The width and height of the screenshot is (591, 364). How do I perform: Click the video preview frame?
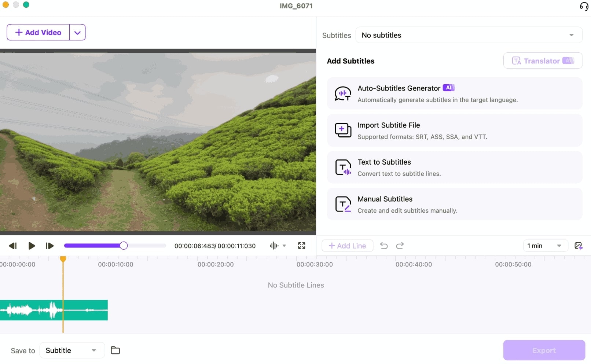(158, 142)
